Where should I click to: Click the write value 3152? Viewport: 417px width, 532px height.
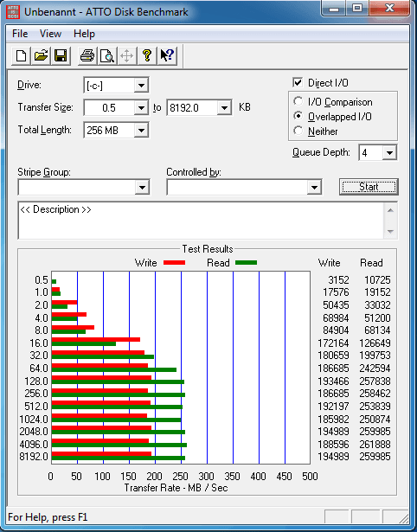(x=338, y=280)
